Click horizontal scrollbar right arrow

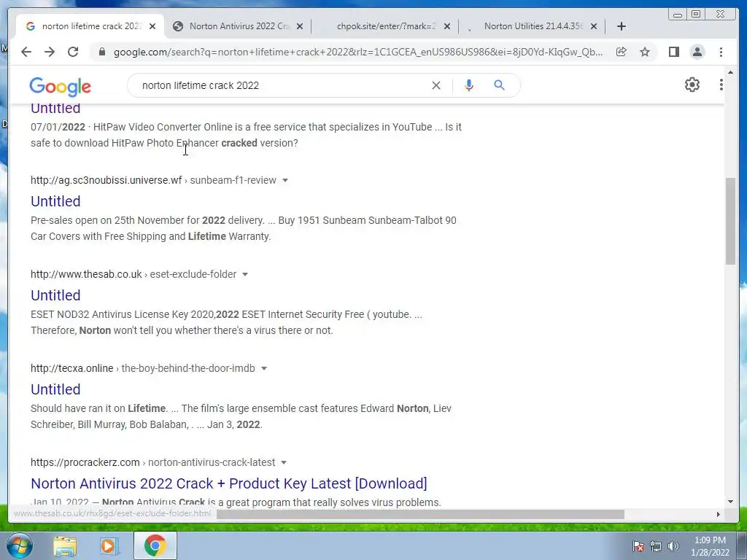(719, 514)
